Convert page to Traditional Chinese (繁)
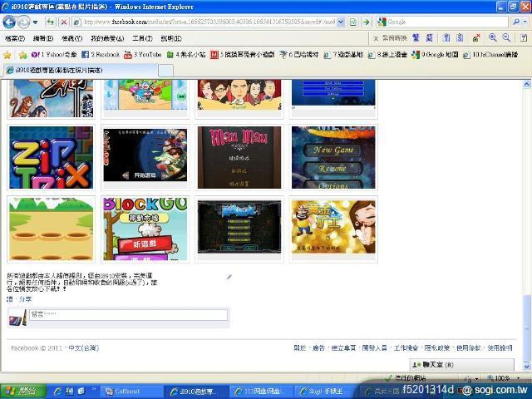This screenshot has width=532, height=399. (x=416, y=38)
